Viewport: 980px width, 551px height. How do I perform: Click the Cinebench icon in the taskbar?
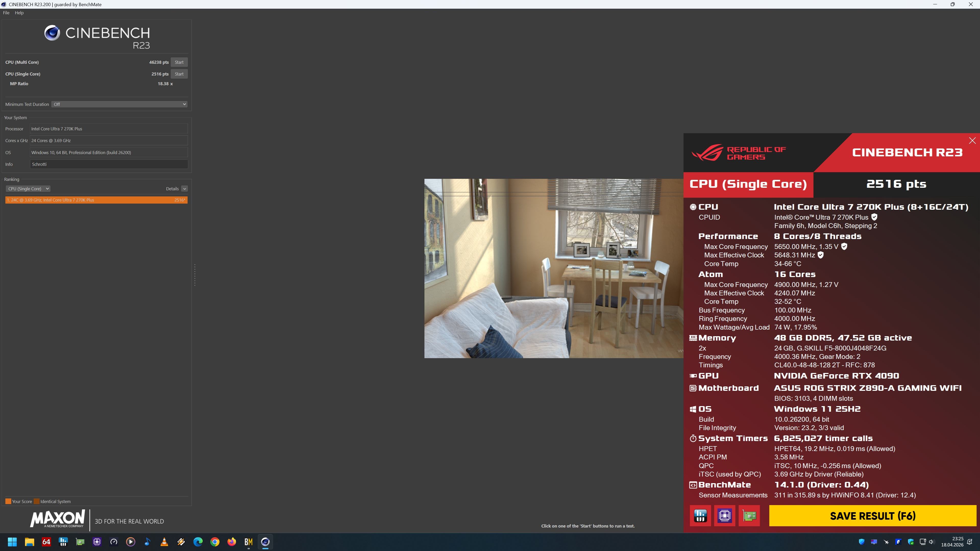(265, 542)
